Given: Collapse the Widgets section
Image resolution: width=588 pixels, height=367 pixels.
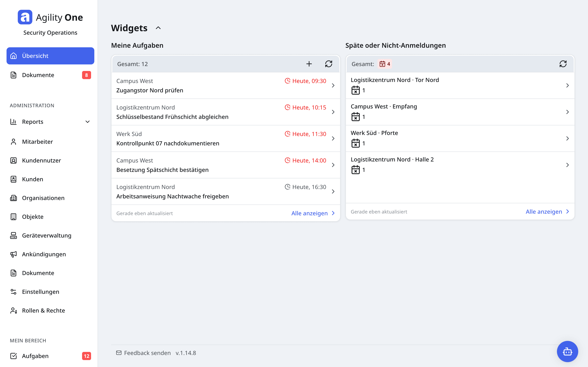Looking at the screenshot, I should [x=158, y=28].
